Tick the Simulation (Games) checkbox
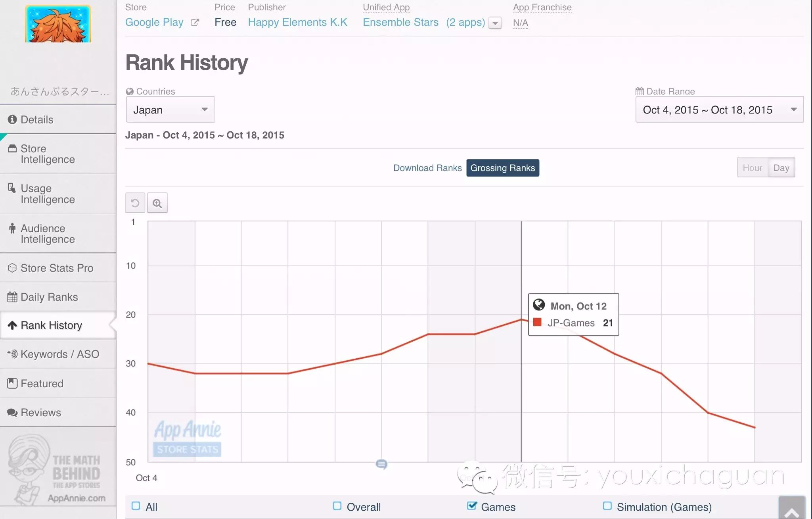The height and width of the screenshot is (519, 812). tap(607, 506)
